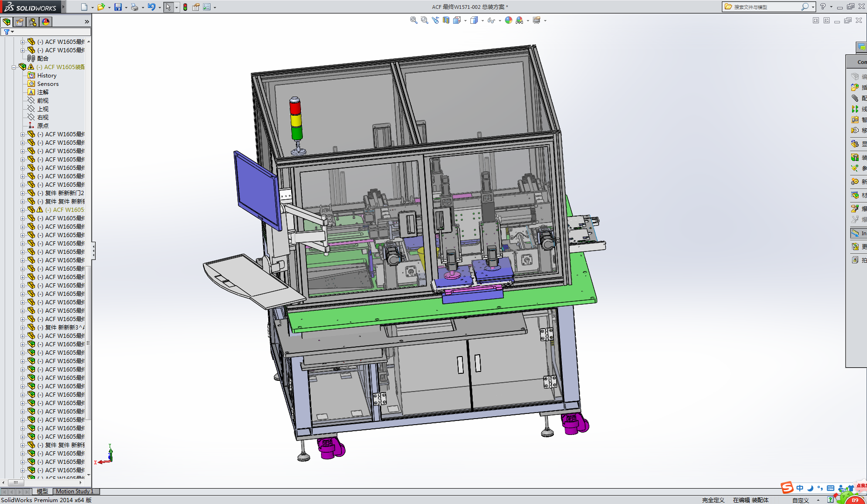
Task: Click the Previous View icon
Action: tap(435, 20)
